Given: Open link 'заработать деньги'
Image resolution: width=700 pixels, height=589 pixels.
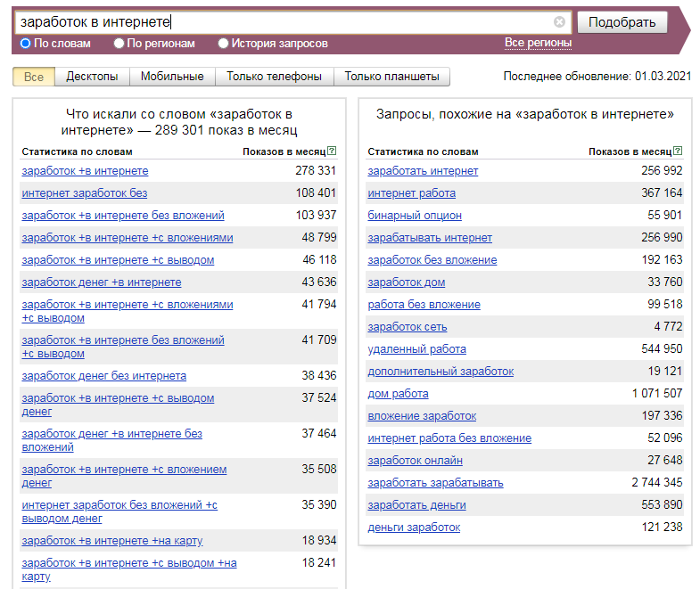Looking at the screenshot, I should [417, 505].
